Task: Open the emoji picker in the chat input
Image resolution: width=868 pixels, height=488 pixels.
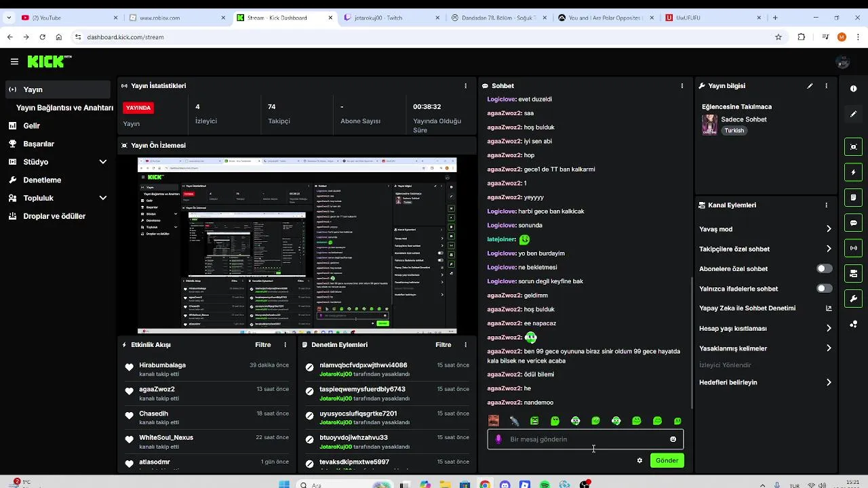Action: pyautogui.click(x=673, y=439)
